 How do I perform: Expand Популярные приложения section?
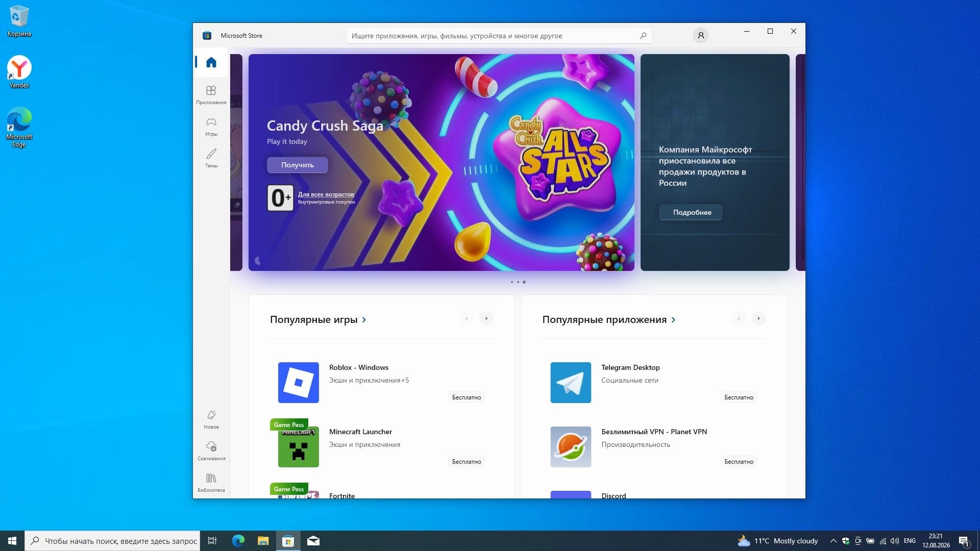click(609, 320)
